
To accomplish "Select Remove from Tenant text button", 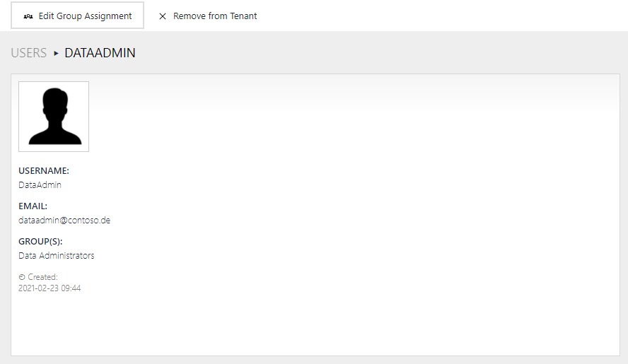I will [x=215, y=16].
